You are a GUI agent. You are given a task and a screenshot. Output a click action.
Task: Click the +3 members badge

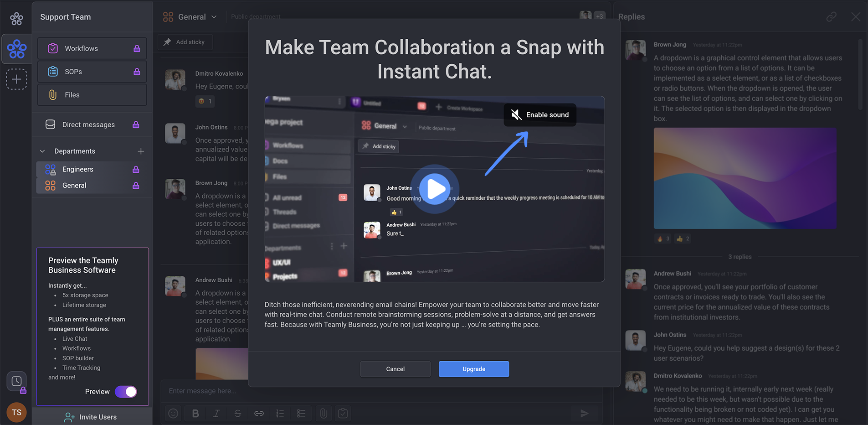point(600,16)
